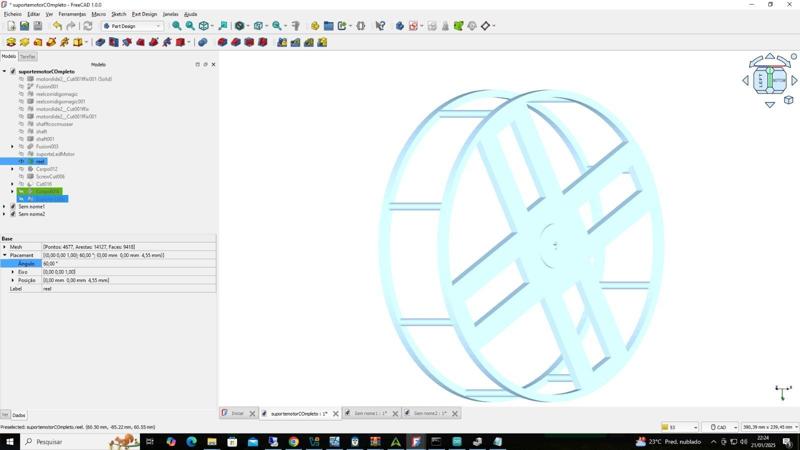Click the Undo arrow icon
The height and width of the screenshot is (450, 800).
(57, 26)
